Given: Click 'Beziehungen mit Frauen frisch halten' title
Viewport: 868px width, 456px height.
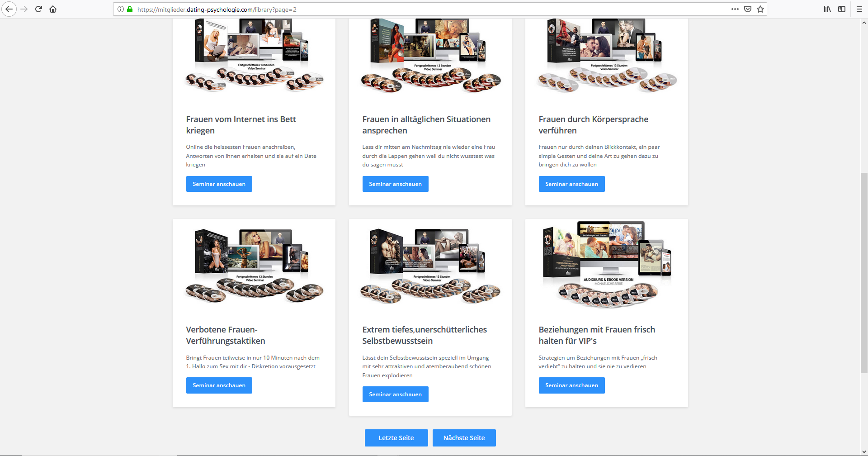Looking at the screenshot, I should click(596, 335).
